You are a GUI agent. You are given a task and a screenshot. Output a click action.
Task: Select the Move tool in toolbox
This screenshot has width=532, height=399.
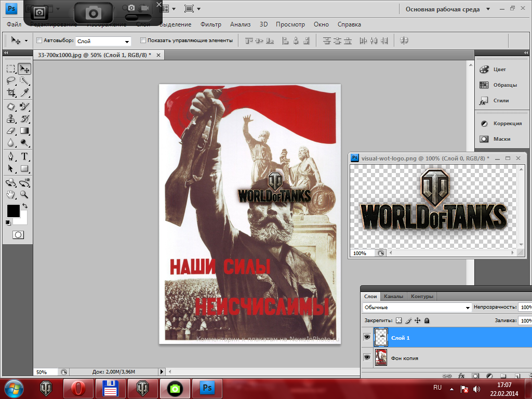click(24, 69)
